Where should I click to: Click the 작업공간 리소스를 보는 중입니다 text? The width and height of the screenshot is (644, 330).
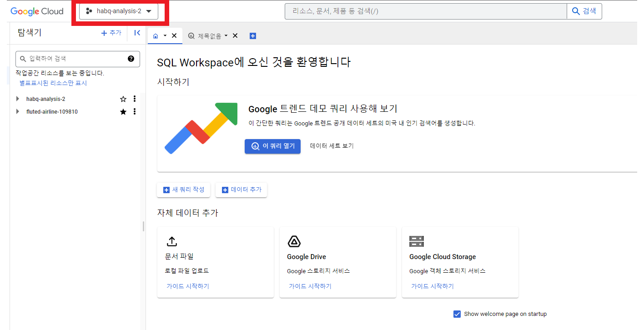pos(60,73)
